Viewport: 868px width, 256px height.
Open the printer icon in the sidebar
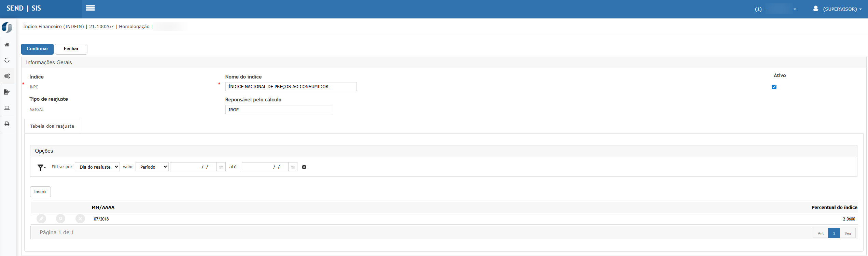click(x=7, y=124)
